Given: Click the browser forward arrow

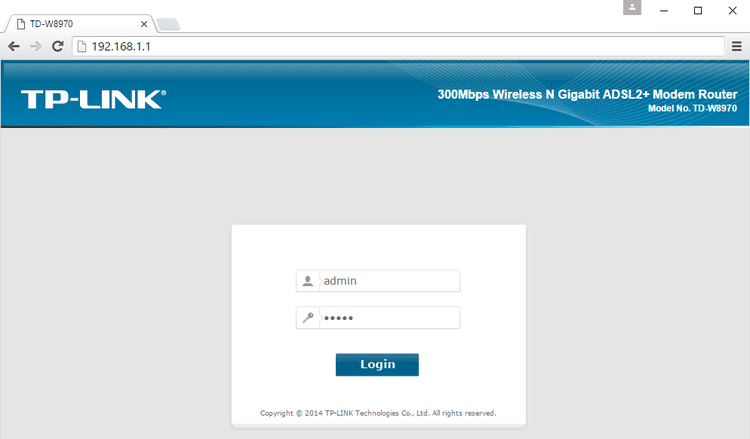Looking at the screenshot, I should (x=35, y=46).
